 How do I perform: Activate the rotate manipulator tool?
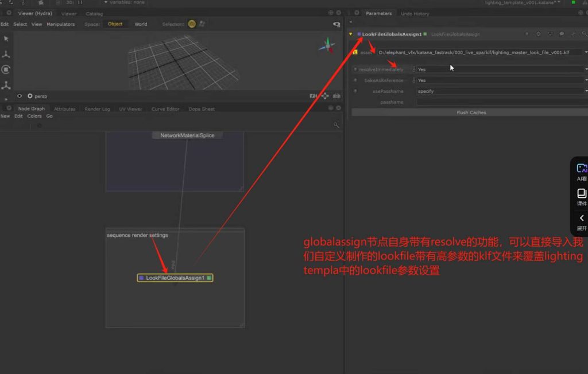click(x=6, y=69)
